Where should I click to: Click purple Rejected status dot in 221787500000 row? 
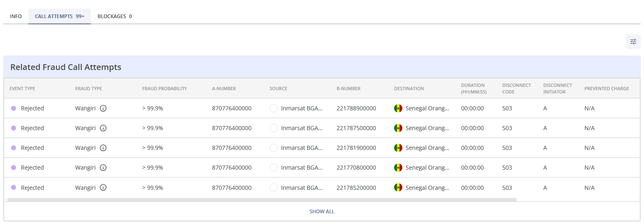tap(14, 128)
